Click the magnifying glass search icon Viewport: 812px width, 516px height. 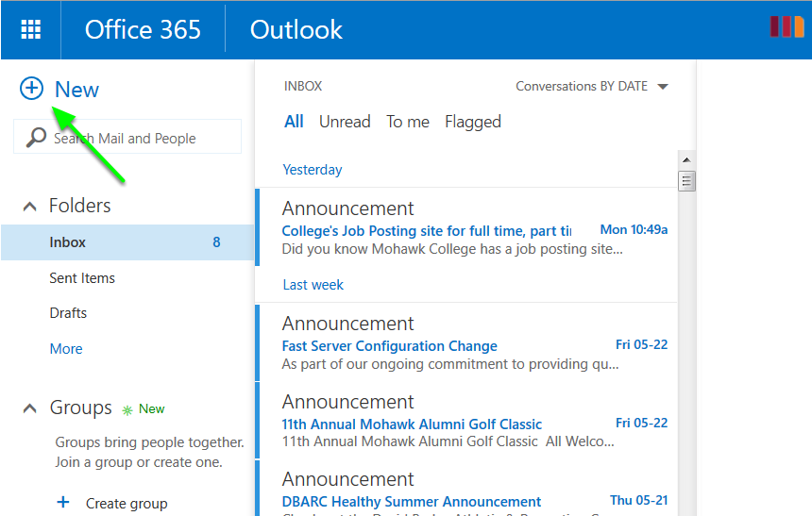pos(36,138)
